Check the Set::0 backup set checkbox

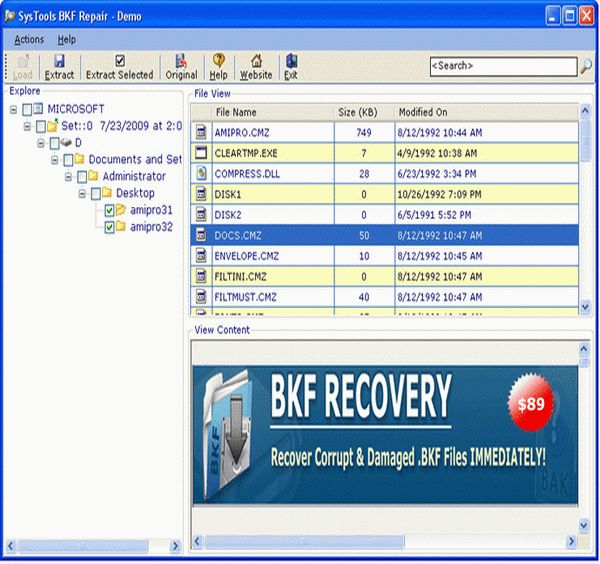(x=41, y=126)
